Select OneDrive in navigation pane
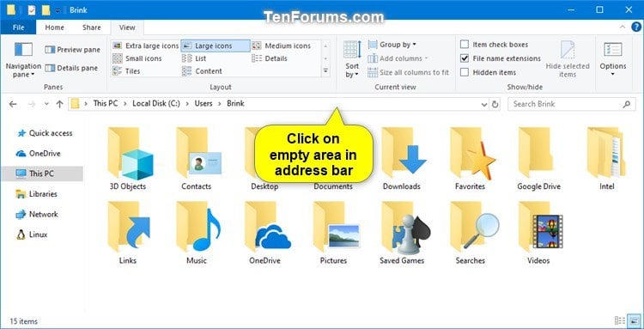Screen dimensions: 644x329 pyautogui.click(x=38, y=154)
